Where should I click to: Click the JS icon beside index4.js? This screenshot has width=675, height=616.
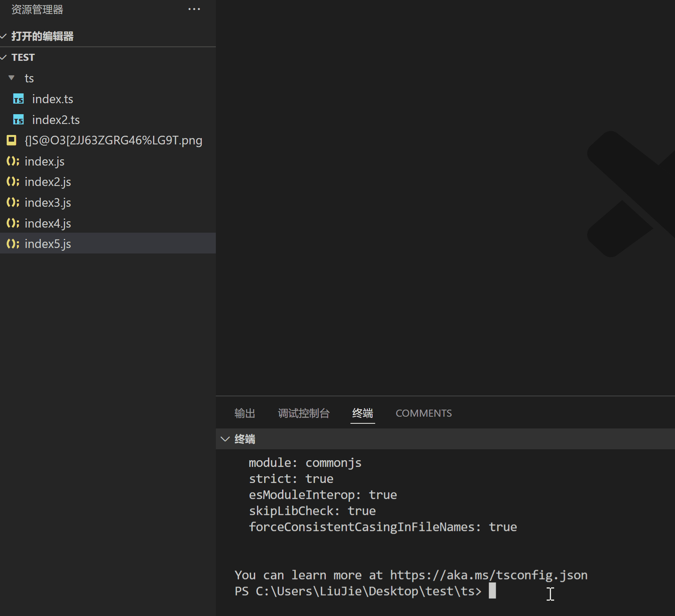point(13,223)
